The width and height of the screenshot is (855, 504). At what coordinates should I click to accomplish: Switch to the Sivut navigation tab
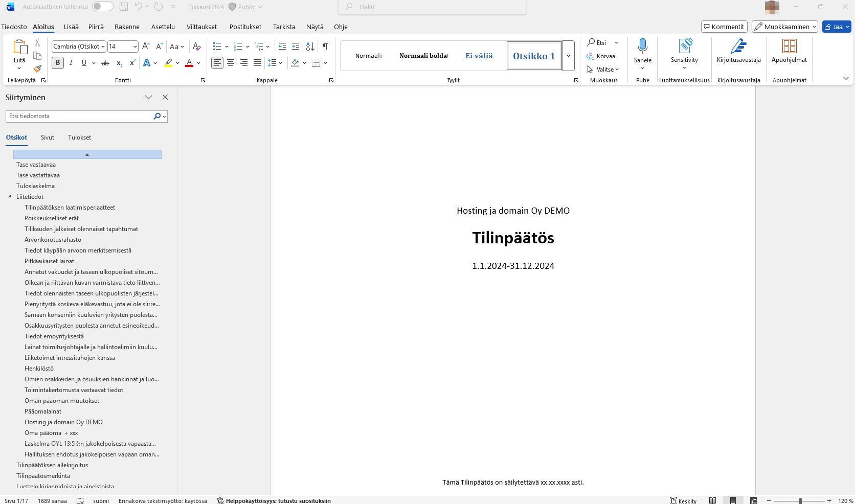pos(48,138)
